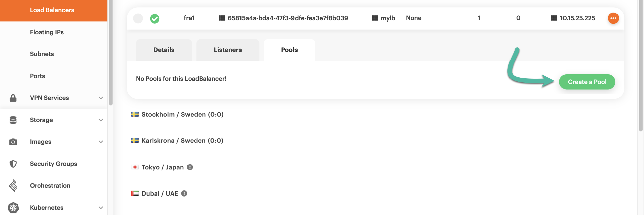Click the VPN Services lock icon
Viewport: 644px width, 215px height.
pyautogui.click(x=13, y=98)
